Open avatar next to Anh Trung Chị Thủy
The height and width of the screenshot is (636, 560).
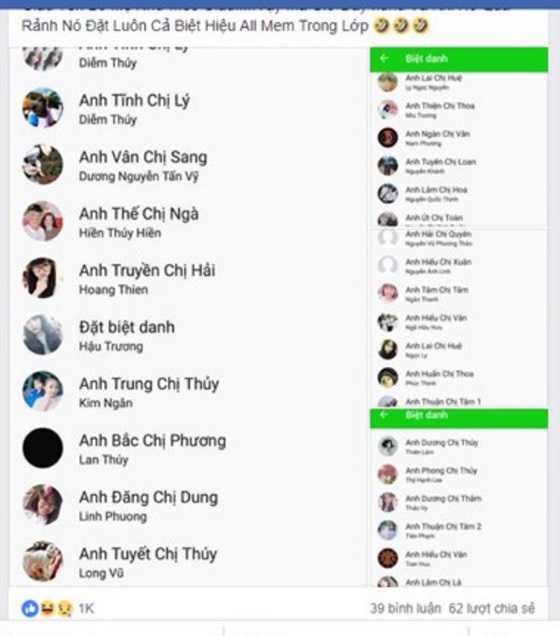43,391
